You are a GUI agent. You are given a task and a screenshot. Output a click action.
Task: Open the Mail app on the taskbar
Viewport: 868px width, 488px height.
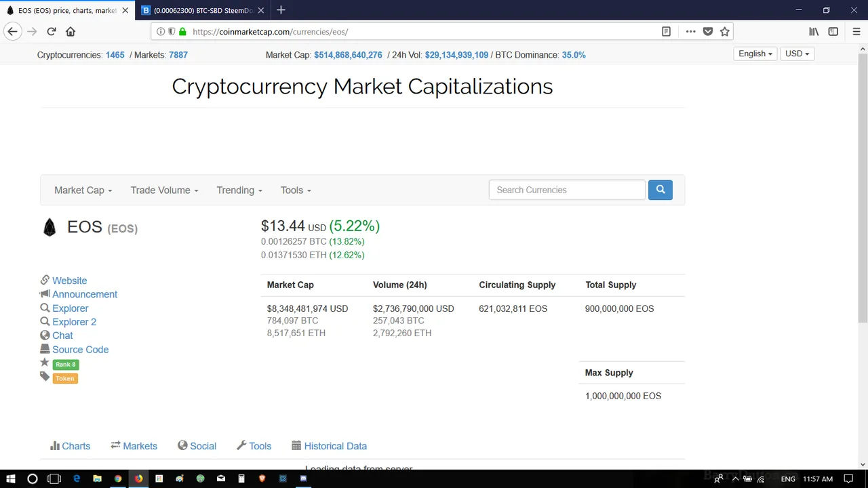[220, 479]
